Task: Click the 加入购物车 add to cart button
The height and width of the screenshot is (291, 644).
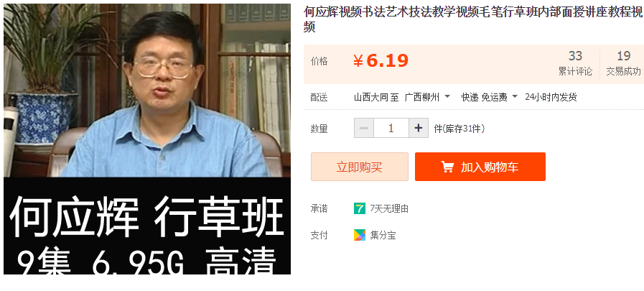Action: [x=480, y=167]
